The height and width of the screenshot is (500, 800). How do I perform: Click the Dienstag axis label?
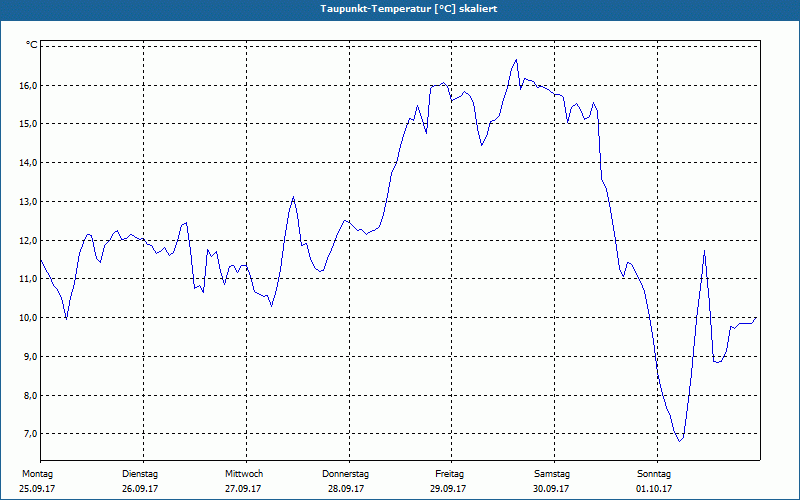(140, 474)
